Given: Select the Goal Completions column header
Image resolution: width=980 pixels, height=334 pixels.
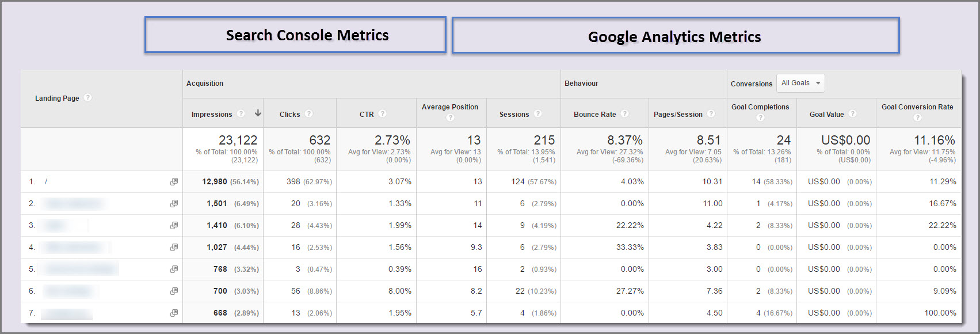Looking at the screenshot, I should [760, 107].
